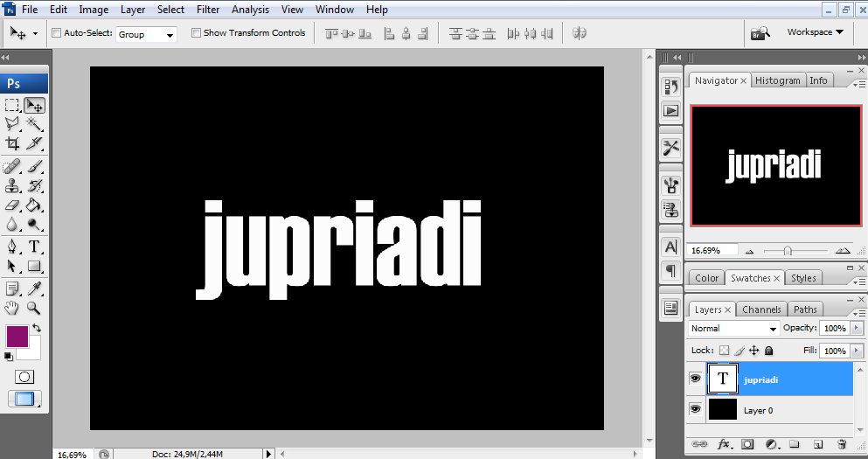This screenshot has width=868, height=459.
Task: Click the background color swatch
Action: pos(34,351)
